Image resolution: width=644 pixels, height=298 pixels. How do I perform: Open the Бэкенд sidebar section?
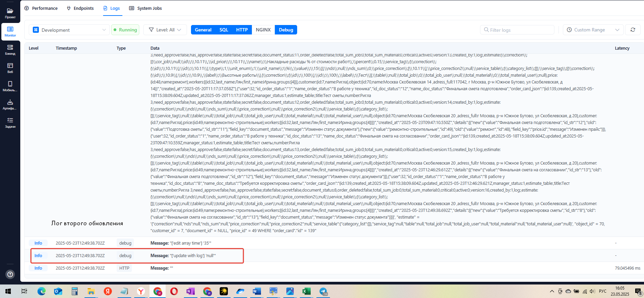10,50
